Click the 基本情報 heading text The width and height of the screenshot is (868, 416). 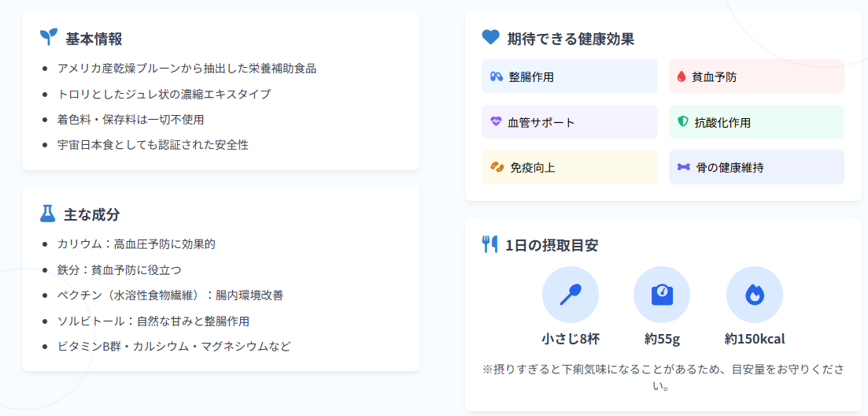coord(94,39)
